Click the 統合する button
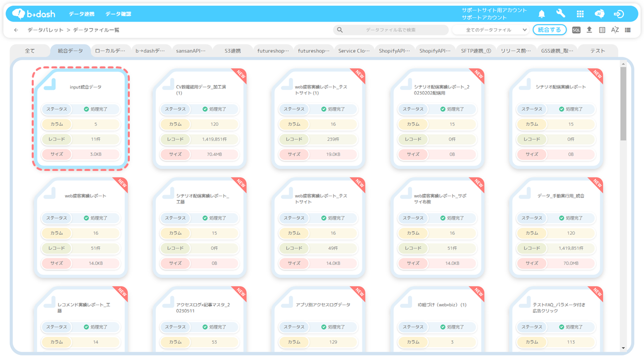This screenshot has width=644, height=362. (x=549, y=30)
